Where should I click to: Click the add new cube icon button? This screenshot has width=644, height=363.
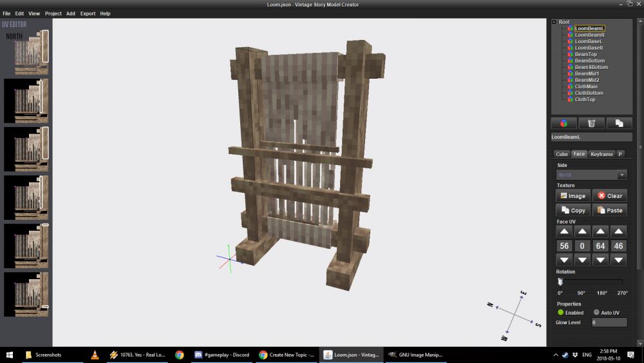563,123
